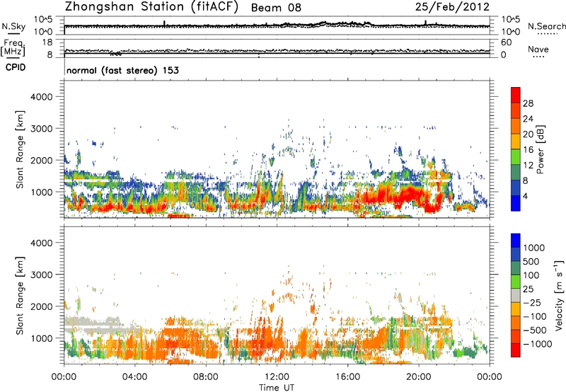Click the velocity colorbar value '-25'
This screenshot has width=566, height=392.
point(533,302)
